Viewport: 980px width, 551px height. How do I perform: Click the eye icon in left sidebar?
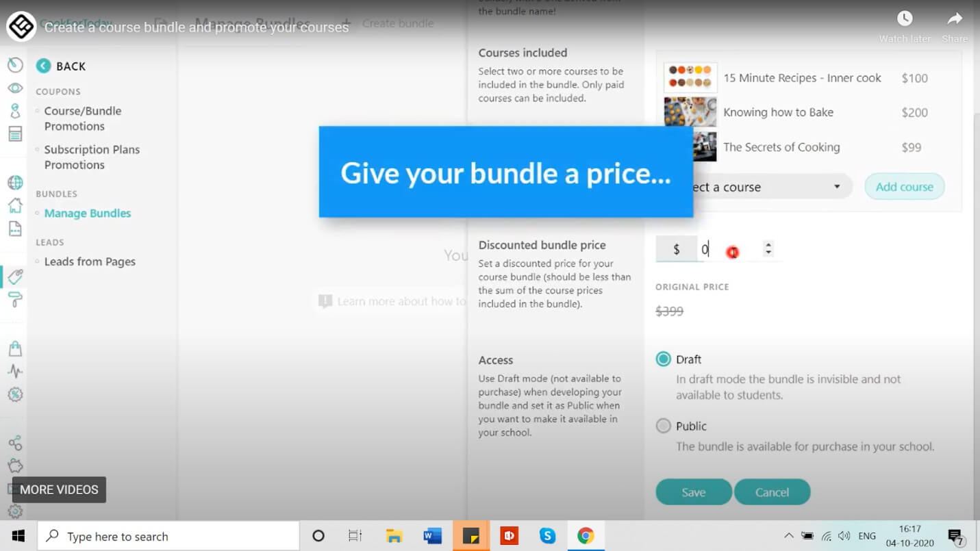click(x=15, y=88)
